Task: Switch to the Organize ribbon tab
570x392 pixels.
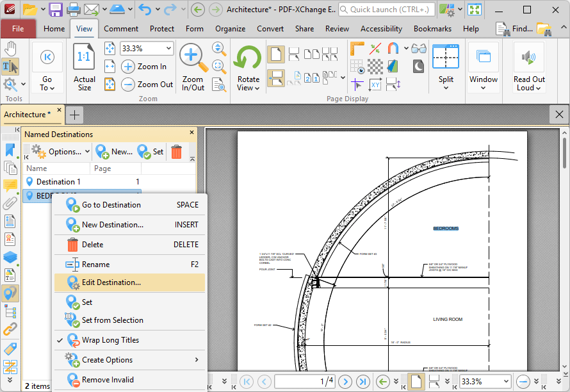Action: point(230,29)
